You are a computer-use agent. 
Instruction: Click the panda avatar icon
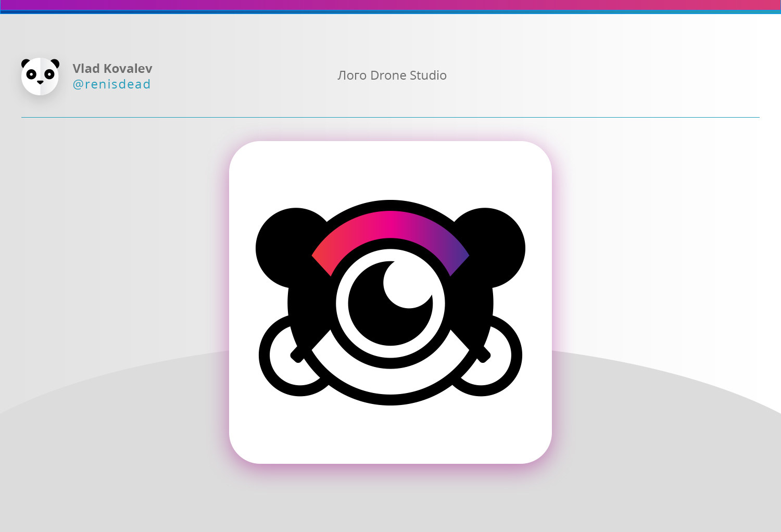pyautogui.click(x=40, y=76)
